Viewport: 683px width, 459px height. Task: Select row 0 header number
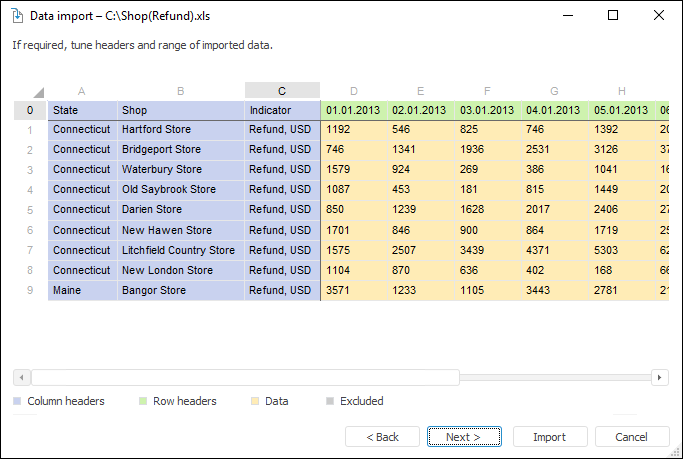tap(30, 110)
